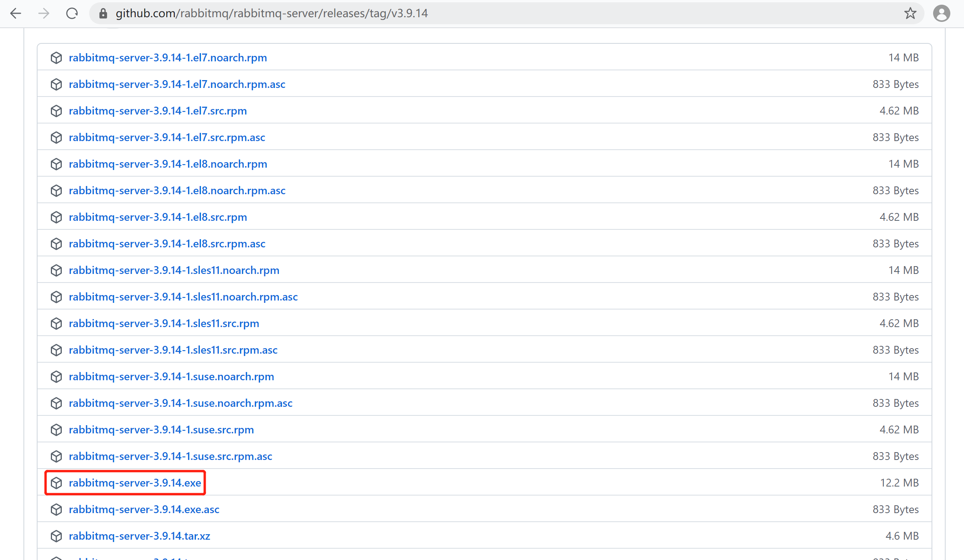
Task: Click 14 MB size of el7.noarch.rpm
Action: pyautogui.click(x=904, y=58)
